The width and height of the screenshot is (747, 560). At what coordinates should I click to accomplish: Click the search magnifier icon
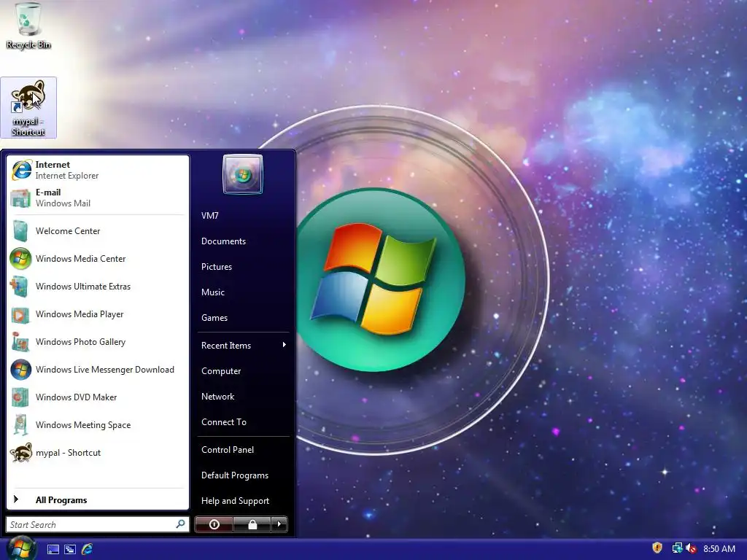pyautogui.click(x=181, y=524)
